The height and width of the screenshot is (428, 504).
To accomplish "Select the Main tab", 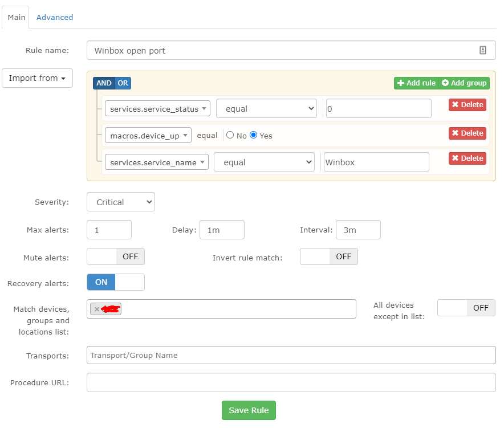I will pos(17,17).
